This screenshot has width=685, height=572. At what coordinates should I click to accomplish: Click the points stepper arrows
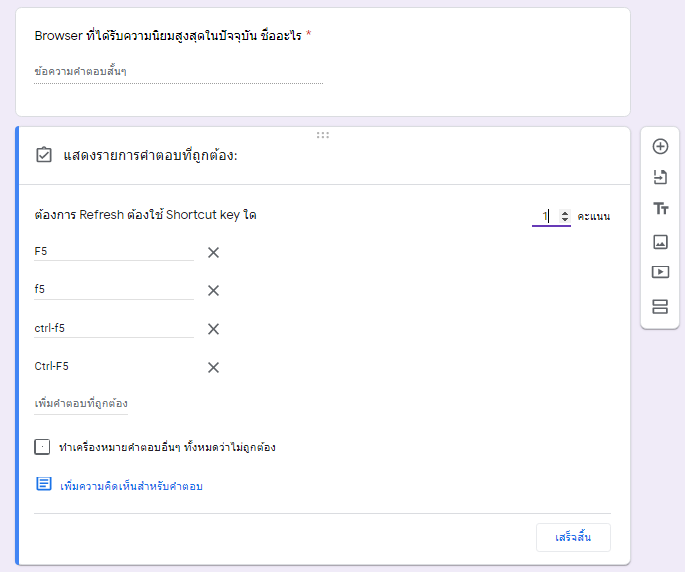565,216
